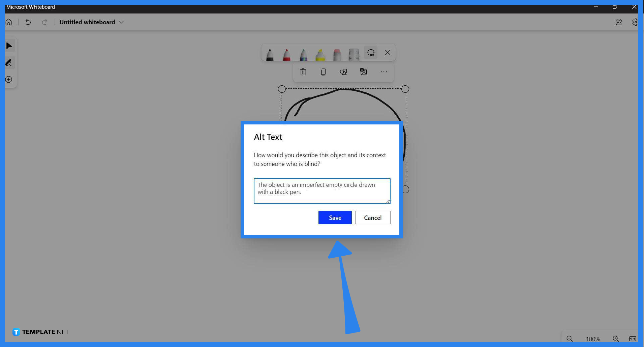Convert the ink drawing to an image
This screenshot has height=347, width=644.
364,71
